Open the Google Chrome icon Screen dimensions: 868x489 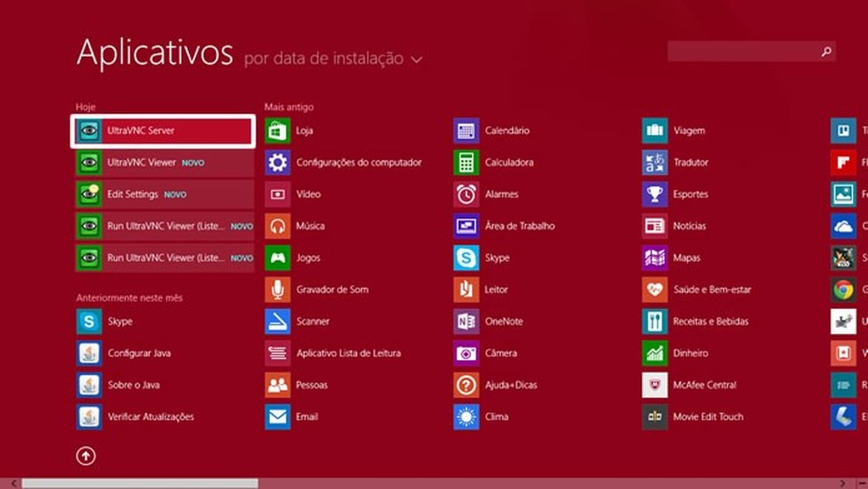[x=843, y=290]
